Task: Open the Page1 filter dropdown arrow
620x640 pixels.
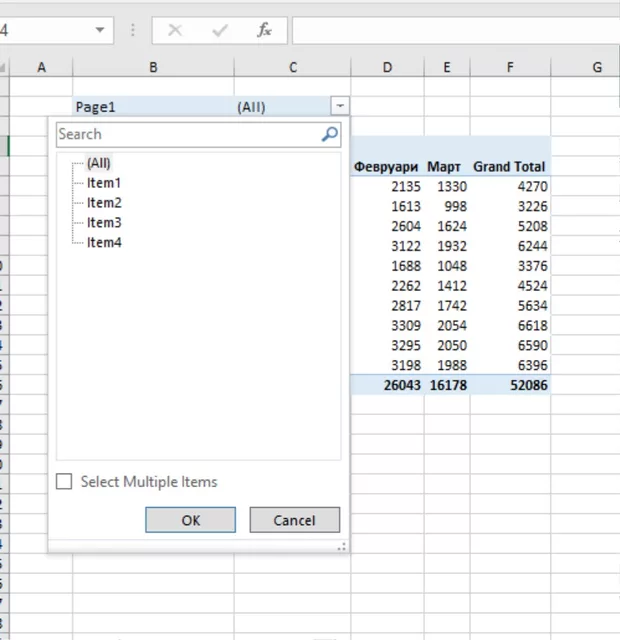Action: [341, 106]
